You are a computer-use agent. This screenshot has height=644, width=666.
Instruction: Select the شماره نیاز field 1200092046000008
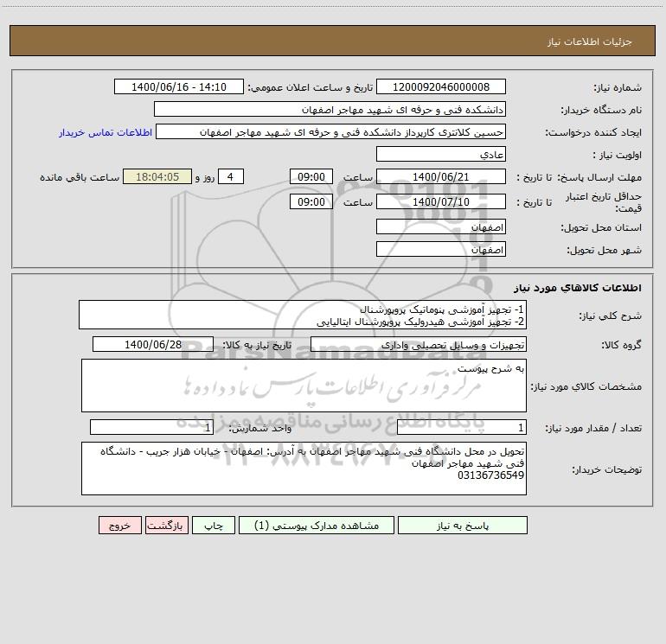[441, 86]
